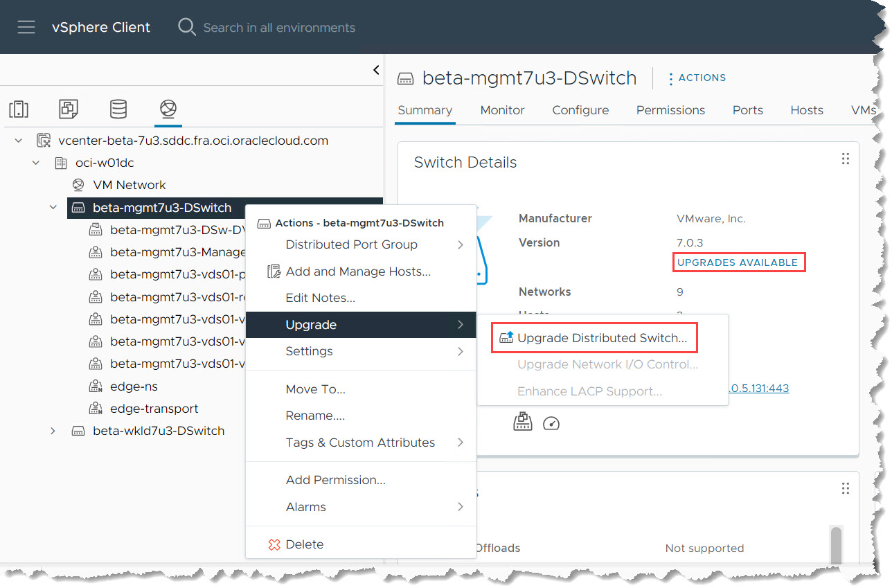The width and height of the screenshot is (892, 588).
Task: Choose Add and Manage Hosts
Action: pos(361,271)
